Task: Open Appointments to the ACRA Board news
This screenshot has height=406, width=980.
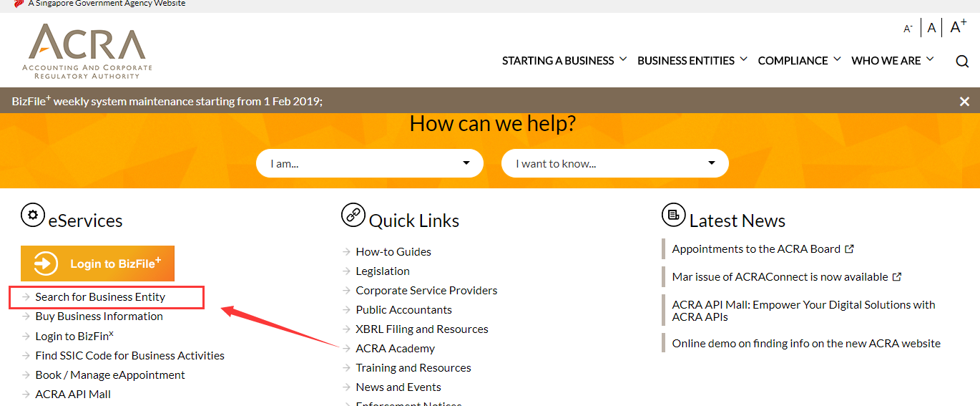Action: pos(756,249)
